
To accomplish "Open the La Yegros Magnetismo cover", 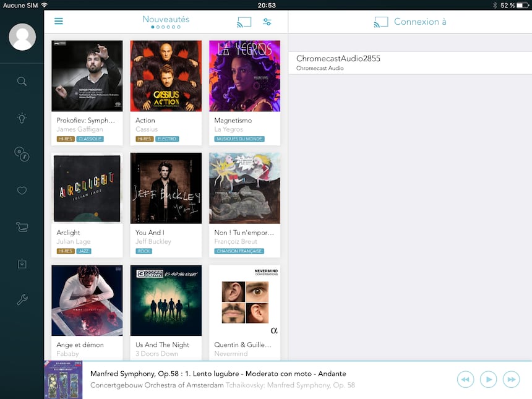I will click(x=244, y=76).
